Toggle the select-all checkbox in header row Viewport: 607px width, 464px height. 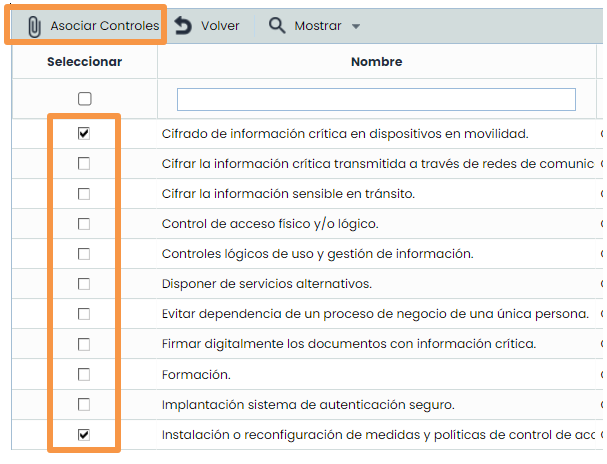pyautogui.click(x=84, y=99)
